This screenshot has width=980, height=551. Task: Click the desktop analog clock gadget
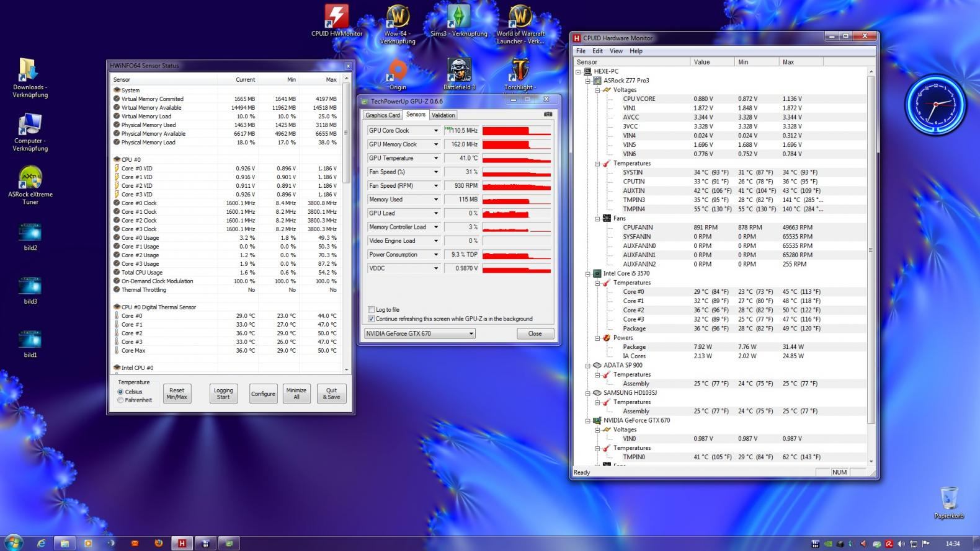(x=935, y=104)
